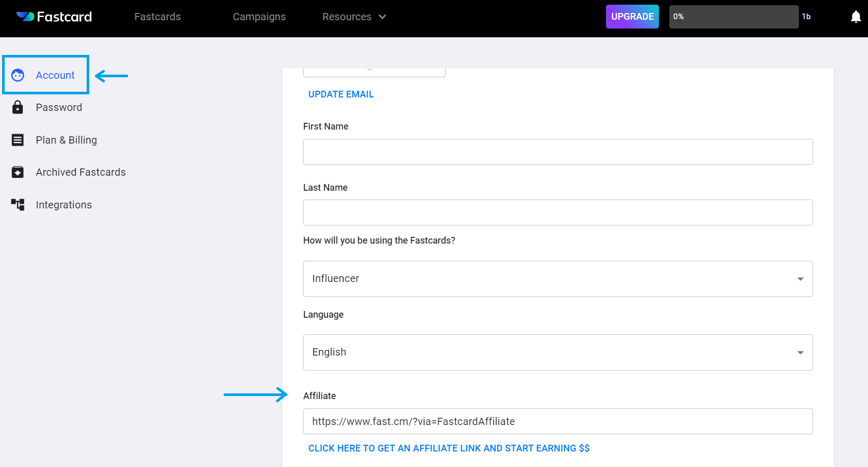Click the Account face icon
Image resolution: width=868 pixels, height=467 pixels.
click(x=18, y=75)
